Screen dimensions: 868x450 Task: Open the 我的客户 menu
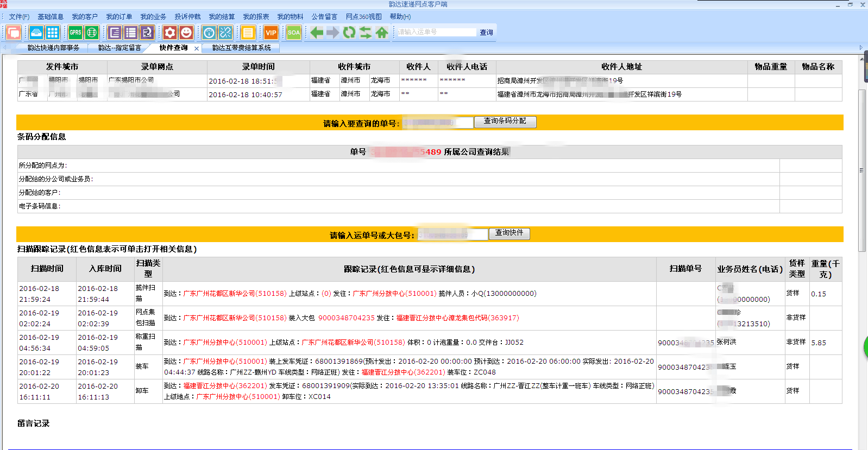pos(85,17)
